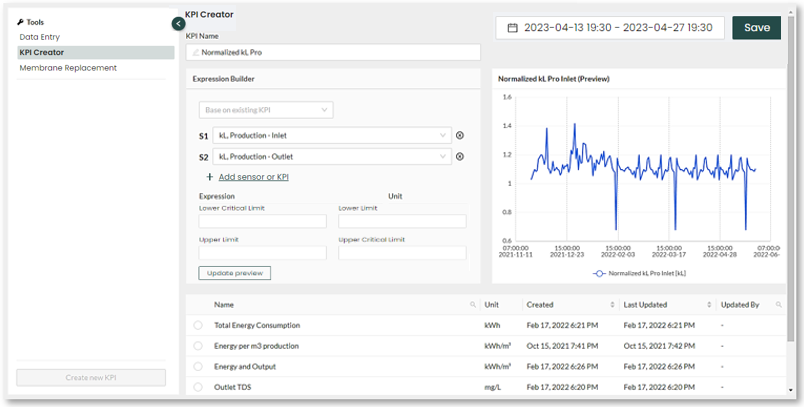Image resolution: width=804 pixels, height=407 pixels.
Task: Click the calendar icon in date range
Action: pos(513,28)
